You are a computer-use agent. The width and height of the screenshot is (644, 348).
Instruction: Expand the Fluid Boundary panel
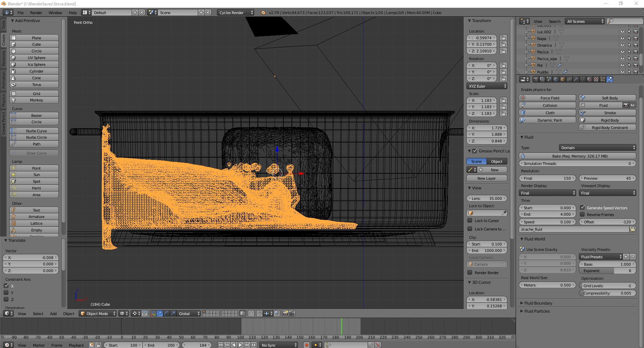tap(538, 303)
